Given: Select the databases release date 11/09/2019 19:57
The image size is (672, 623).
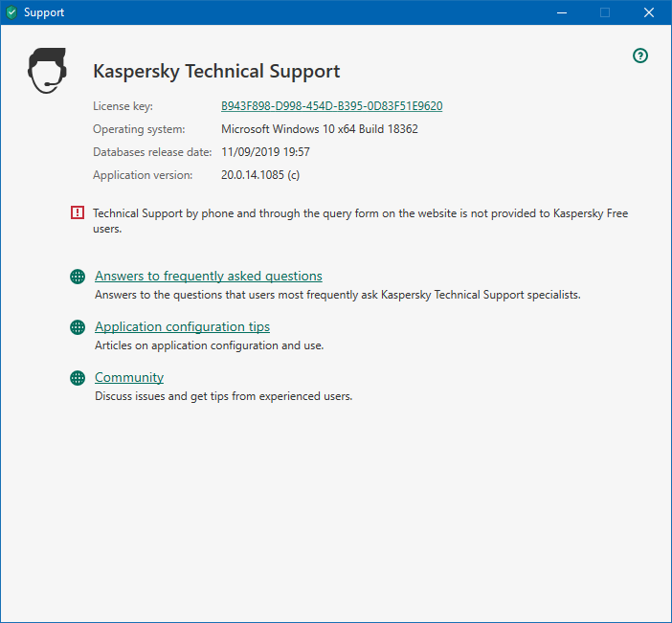Looking at the screenshot, I should click(265, 152).
